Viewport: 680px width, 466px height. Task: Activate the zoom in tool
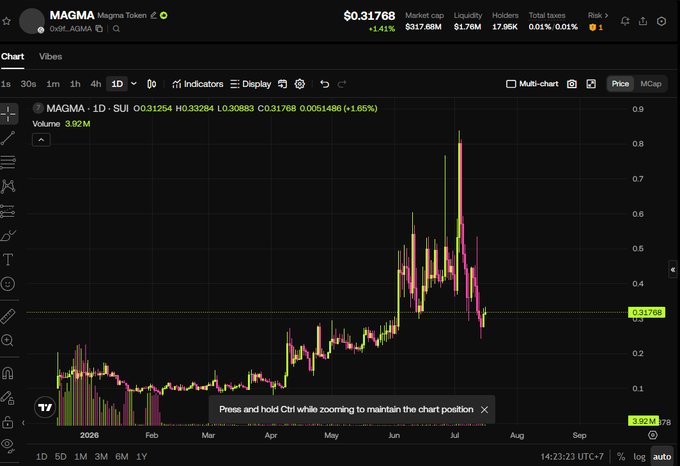8,340
